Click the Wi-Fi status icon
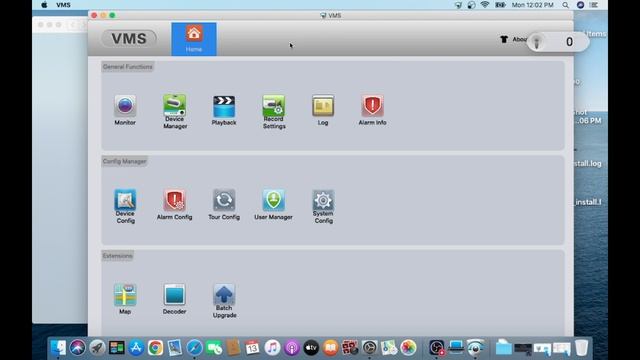Screen dimensions: 640x360 [x=484, y=5]
